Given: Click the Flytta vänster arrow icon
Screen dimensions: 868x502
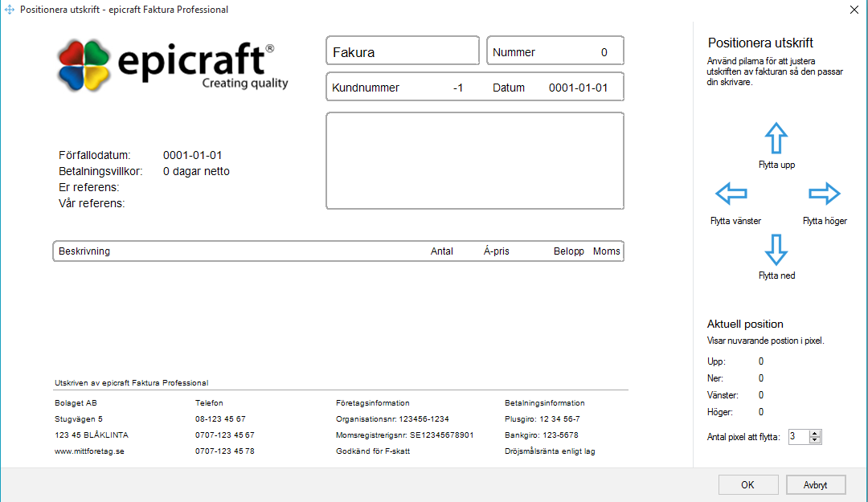Looking at the screenshot, I should (x=731, y=194).
